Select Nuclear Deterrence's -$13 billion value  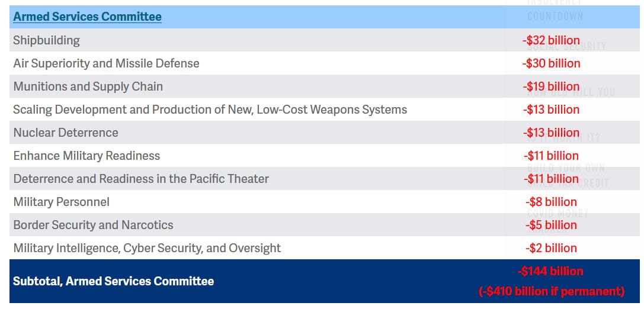tap(551, 133)
